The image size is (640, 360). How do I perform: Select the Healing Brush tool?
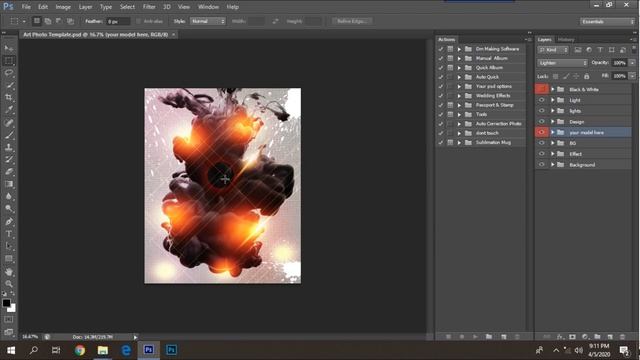(x=9, y=122)
